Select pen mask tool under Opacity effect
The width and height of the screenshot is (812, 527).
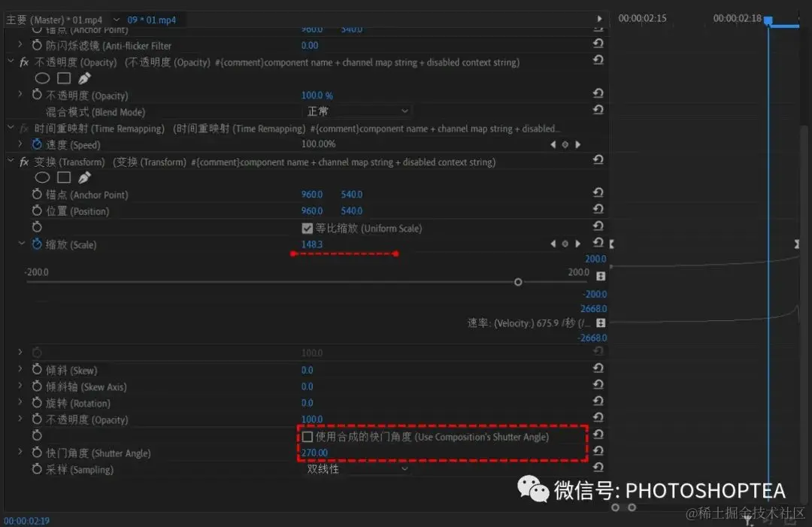pyautogui.click(x=84, y=78)
